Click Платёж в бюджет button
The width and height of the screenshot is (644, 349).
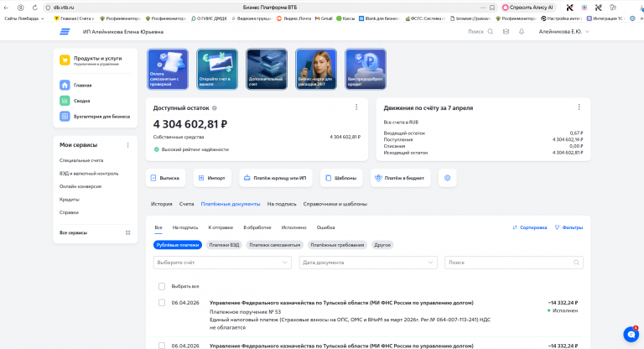pos(401,178)
